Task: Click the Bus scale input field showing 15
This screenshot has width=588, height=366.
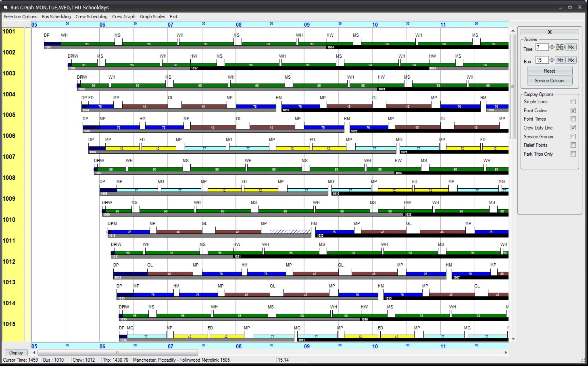Action: click(542, 60)
